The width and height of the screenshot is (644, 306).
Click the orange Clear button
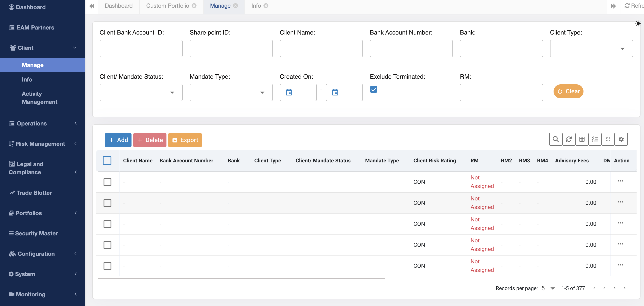[568, 91]
